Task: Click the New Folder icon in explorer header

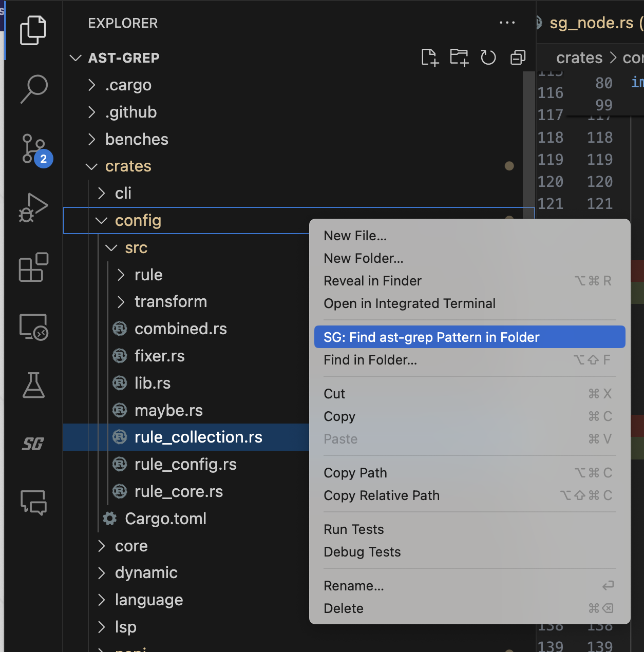Action: pos(459,57)
